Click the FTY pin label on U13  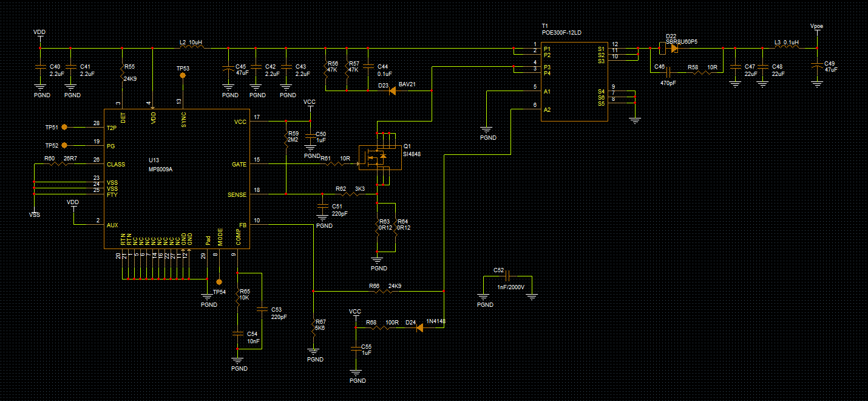(x=112, y=195)
